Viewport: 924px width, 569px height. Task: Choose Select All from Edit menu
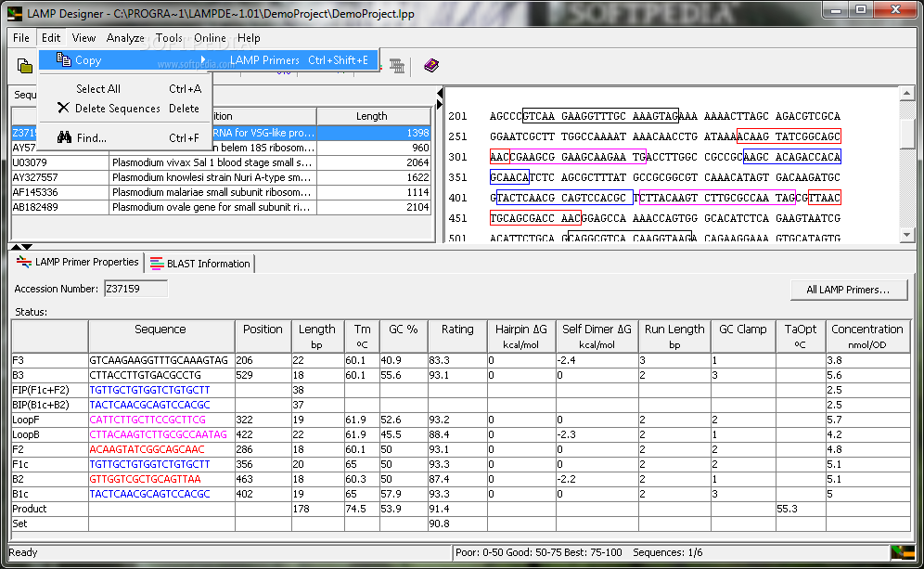125,89
